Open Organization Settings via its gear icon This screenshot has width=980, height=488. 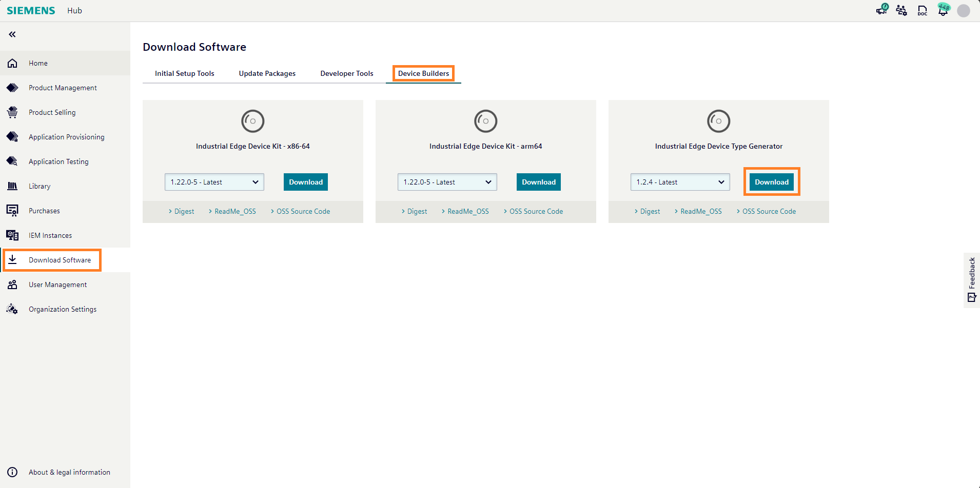pyautogui.click(x=12, y=309)
